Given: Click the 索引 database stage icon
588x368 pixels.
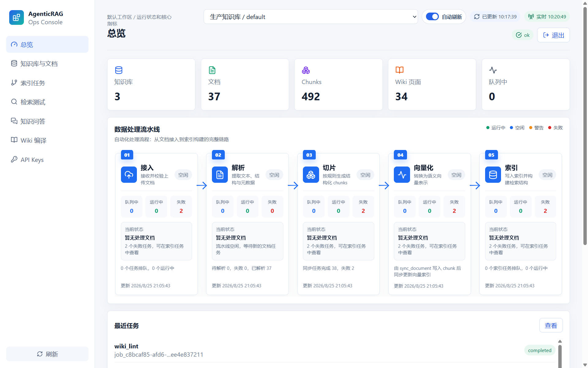Looking at the screenshot, I should (493, 175).
